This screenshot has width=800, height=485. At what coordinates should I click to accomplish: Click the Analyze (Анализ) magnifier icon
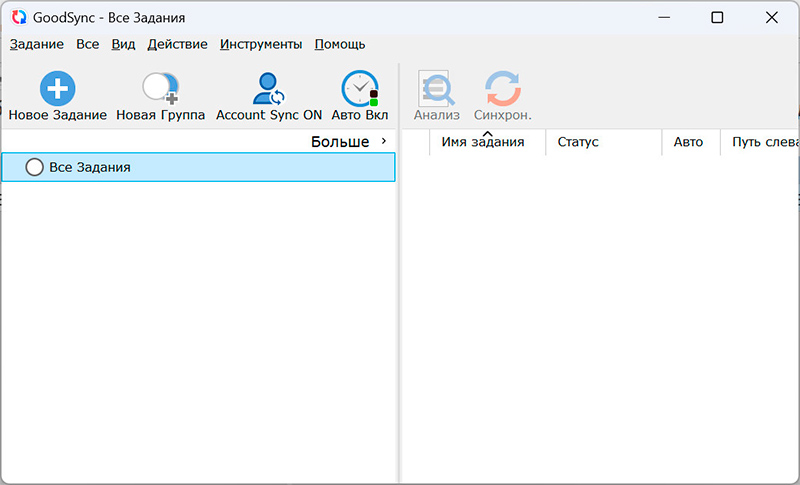436,89
